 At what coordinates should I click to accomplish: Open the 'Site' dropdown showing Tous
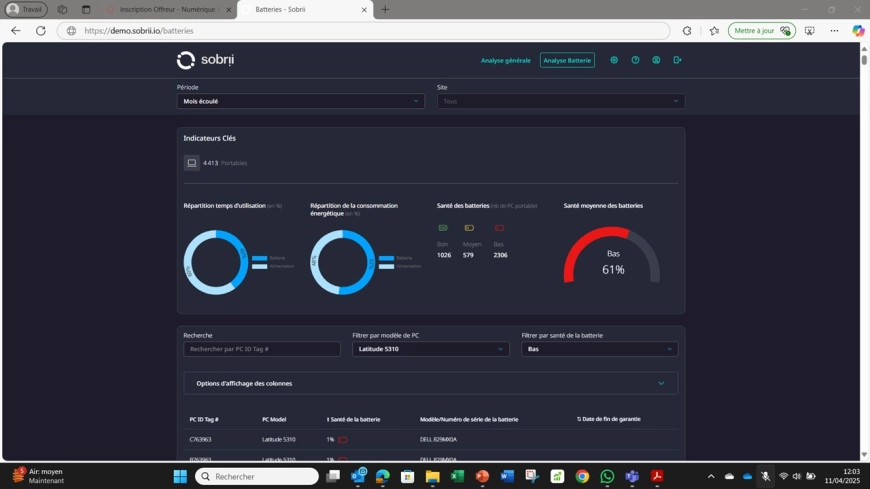[561, 101]
